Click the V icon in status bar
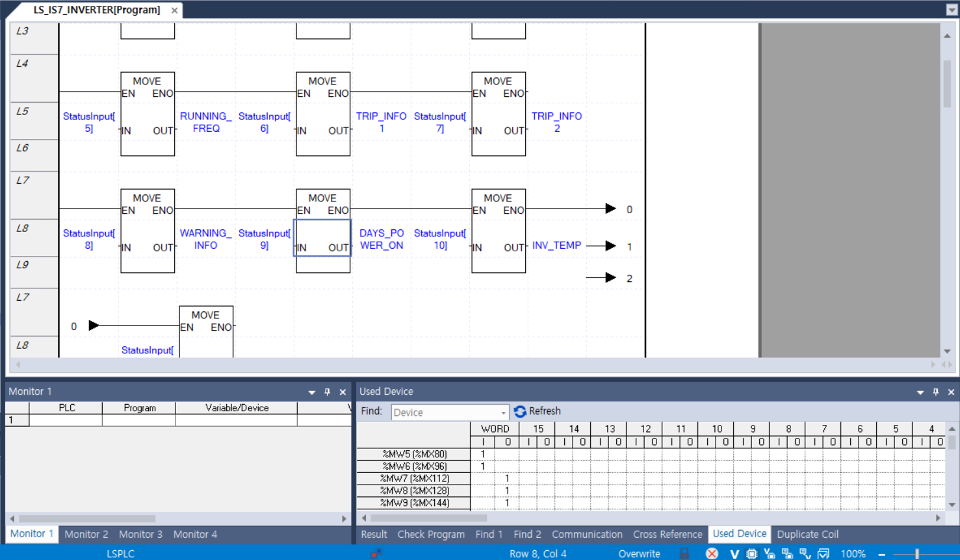The height and width of the screenshot is (560, 960). point(734,554)
